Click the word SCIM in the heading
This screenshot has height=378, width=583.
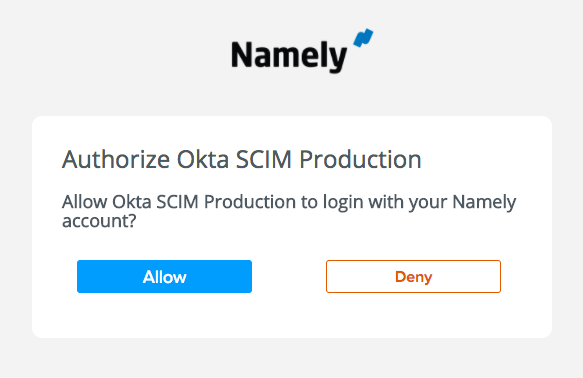pos(264,160)
